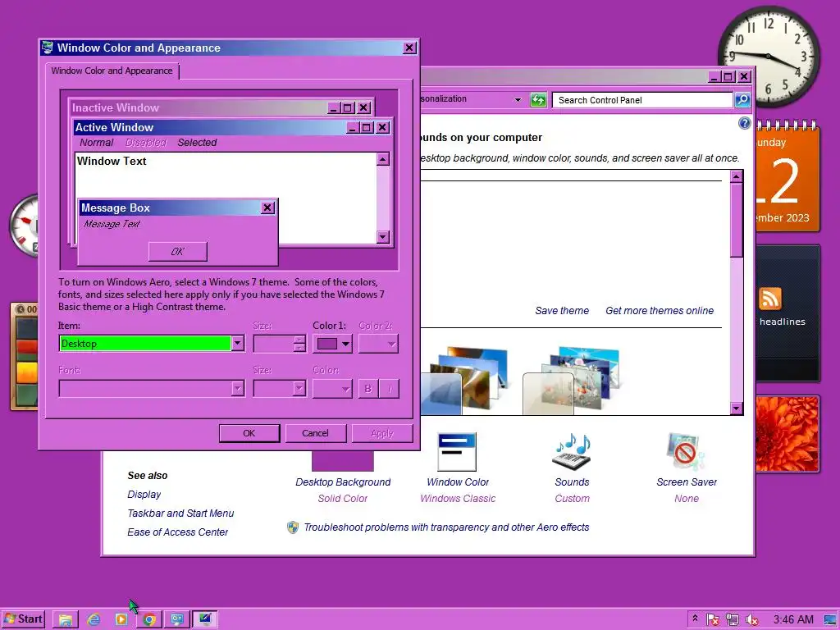This screenshot has height=630, width=840.
Task: Click the green refresh button in address bar
Action: coord(538,100)
